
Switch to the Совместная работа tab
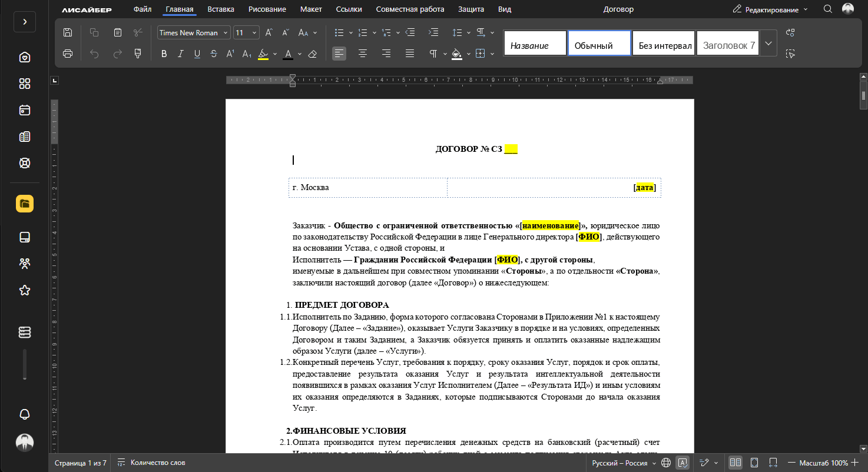click(x=410, y=9)
